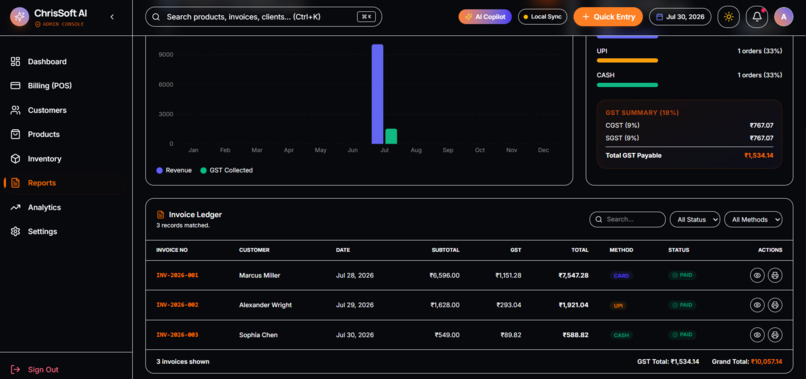This screenshot has height=379, width=806.
Task: View Sophia Chen's invoice via eye icon
Action: 757,335
